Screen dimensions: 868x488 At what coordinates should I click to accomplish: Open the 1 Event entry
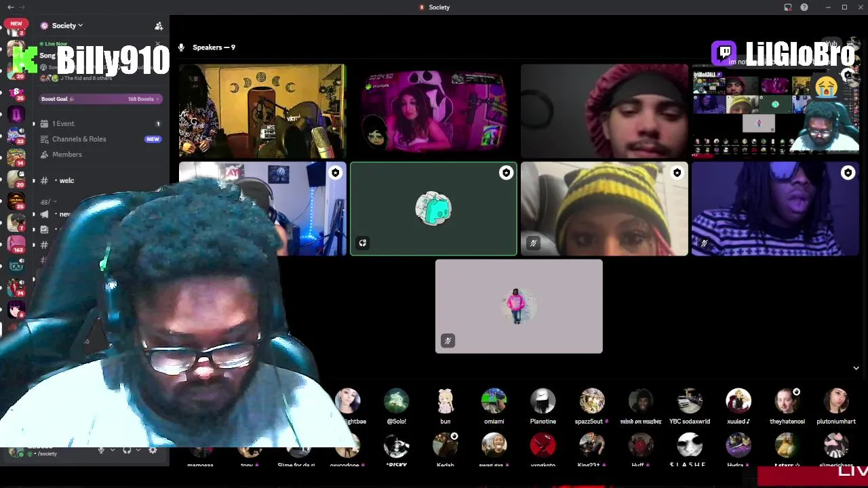100,123
